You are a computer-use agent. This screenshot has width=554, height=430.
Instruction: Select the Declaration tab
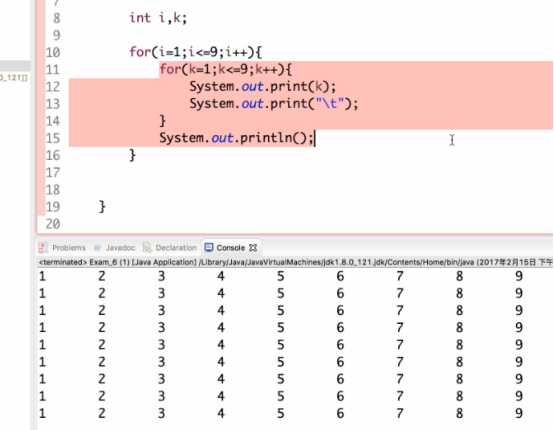(x=176, y=248)
